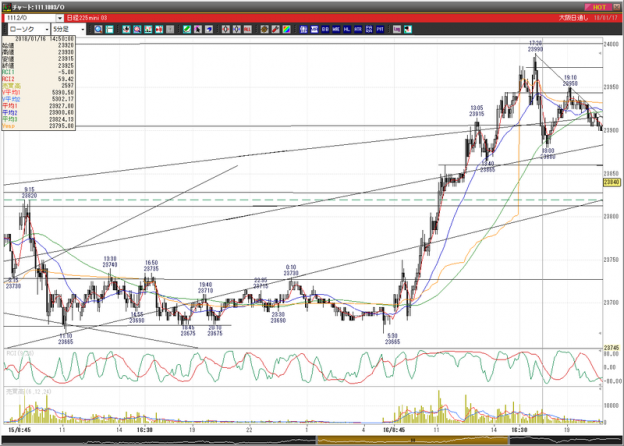Click the magnifier zoom icon in toolbar
The image size is (624, 446).
(x=98, y=29)
